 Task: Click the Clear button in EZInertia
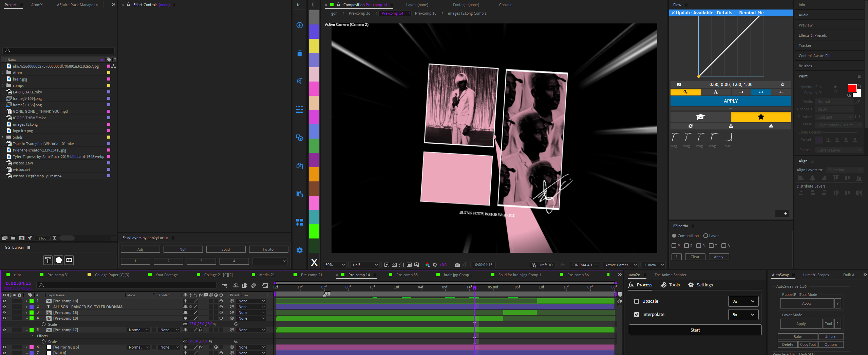point(695,257)
